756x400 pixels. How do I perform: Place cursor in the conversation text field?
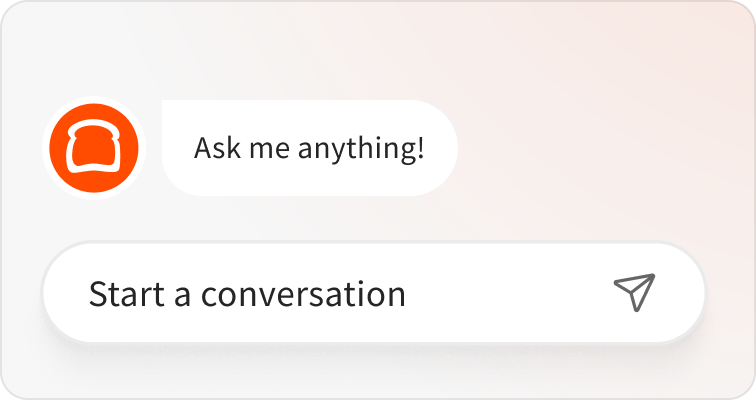click(x=300, y=294)
